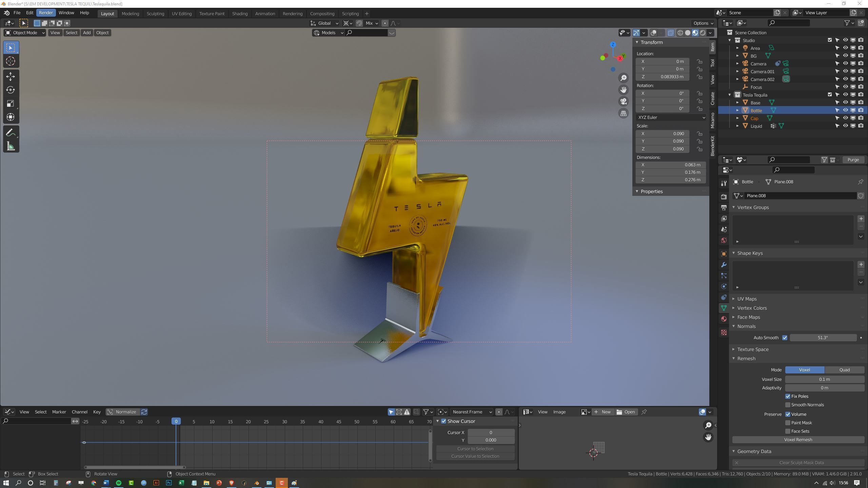Open Output properties tab icon
The image size is (868, 488).
tap(724, 207)
